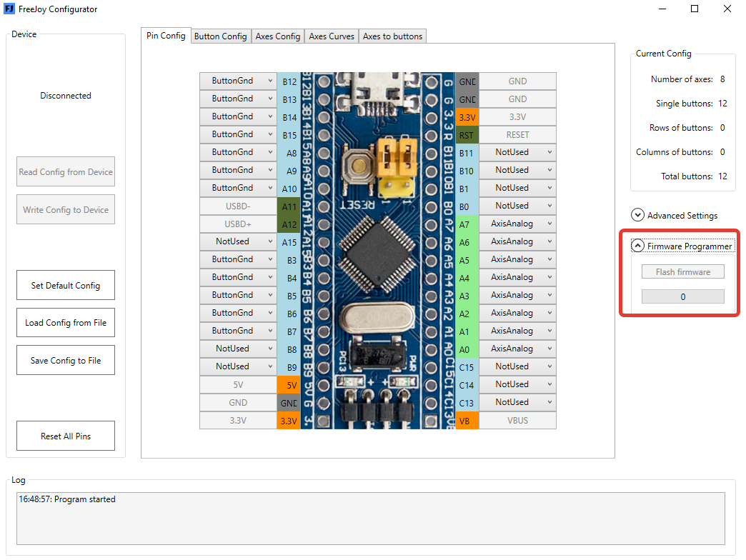Screen dimensions: 746x560
Task: Open the A8 pin function dropdown
Action: pyautogui.click(x=238, y=152)
